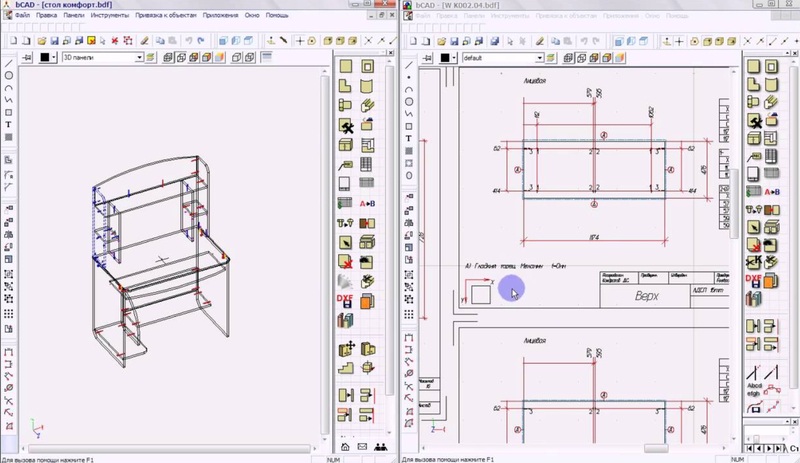Select the line tool in right window
This screenshot has height=463, width=800.
(409, 64)
